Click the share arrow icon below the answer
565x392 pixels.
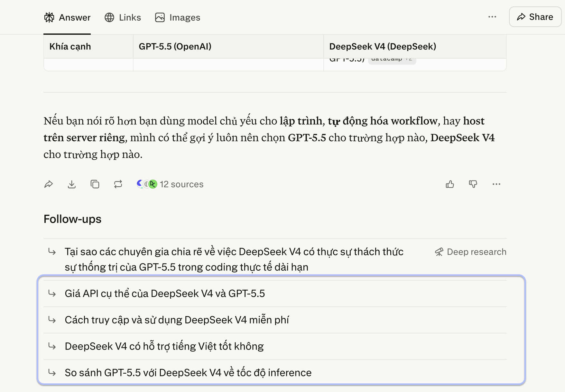click(49, 184)
